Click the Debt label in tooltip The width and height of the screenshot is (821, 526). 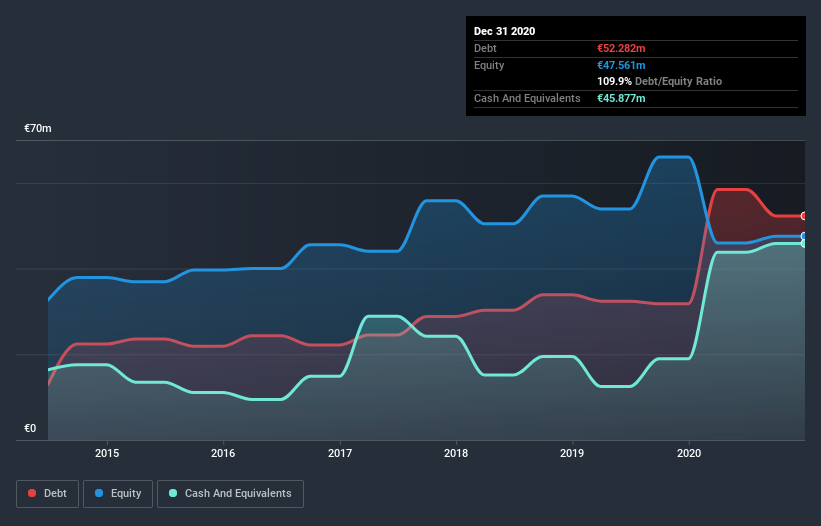point(485,48)
